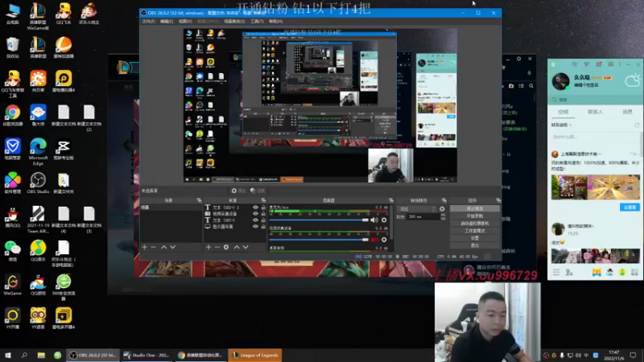Open settings gear of 视频采集设备 mixer channel
This screenshot has height=362, width=644.
pyautogui.click(x=384, y=240)
